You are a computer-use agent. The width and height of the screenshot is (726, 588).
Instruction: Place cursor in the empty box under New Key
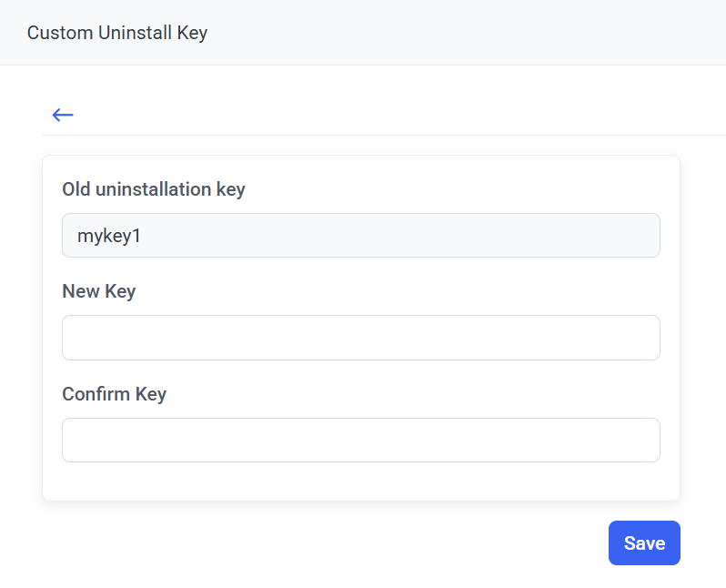click(360, 338)
